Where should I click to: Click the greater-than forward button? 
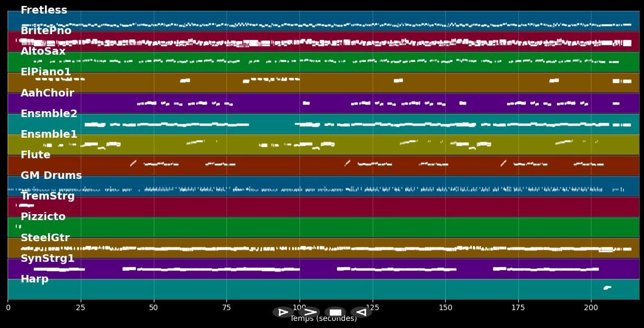[309, 312]
